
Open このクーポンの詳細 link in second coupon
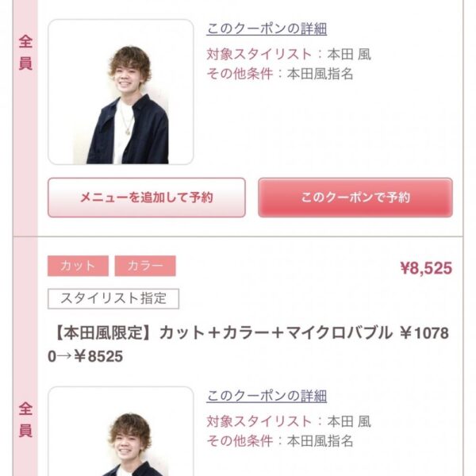267,397
